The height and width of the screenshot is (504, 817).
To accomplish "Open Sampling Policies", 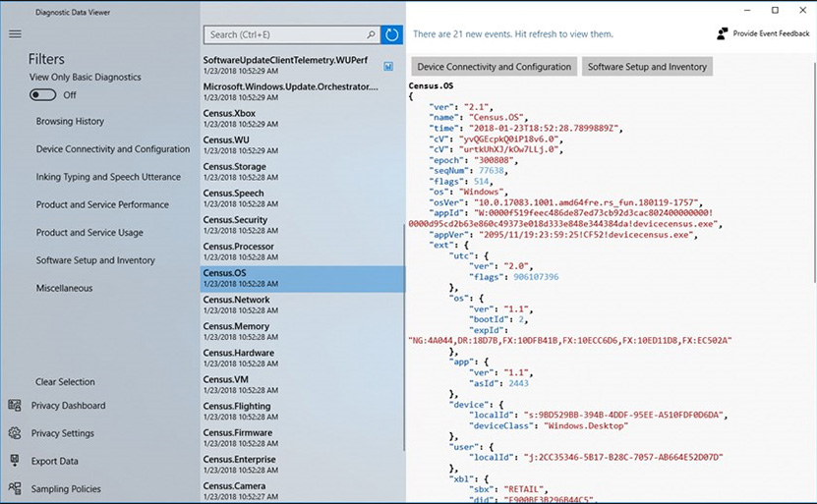I will [x=66, y=489].
